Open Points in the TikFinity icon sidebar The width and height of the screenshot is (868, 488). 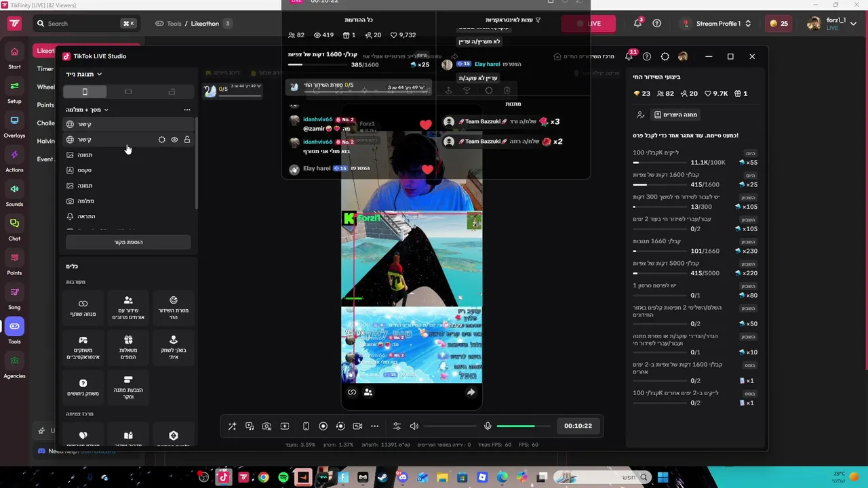point(14,264)
